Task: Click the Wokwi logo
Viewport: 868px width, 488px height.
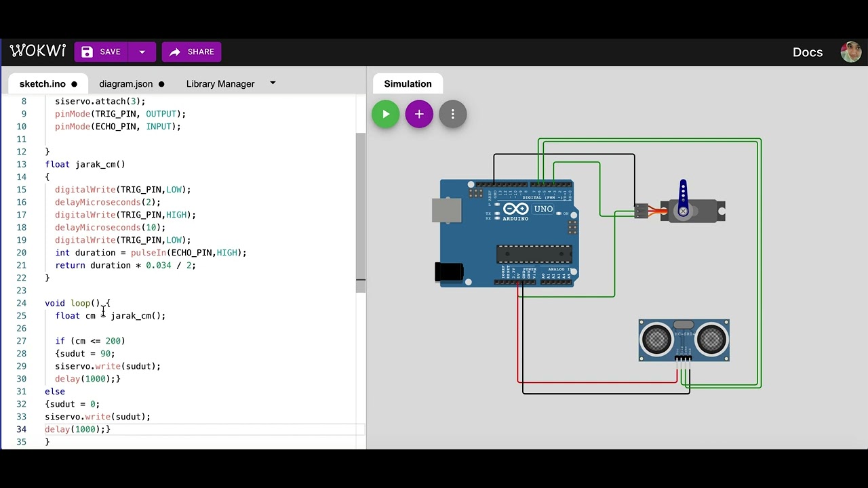Action: click(x=38, y=52)
